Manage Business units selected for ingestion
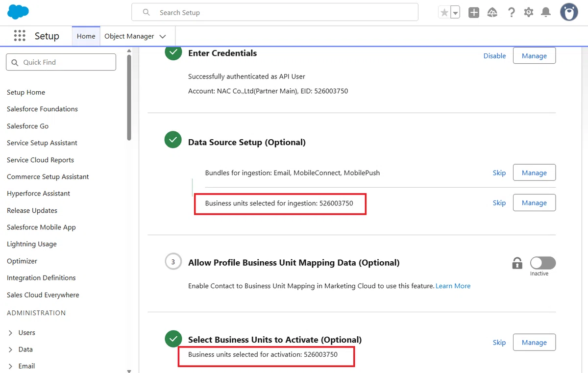Image resolution: width=588 pixels, height=373 pixels. pos(534,202)
